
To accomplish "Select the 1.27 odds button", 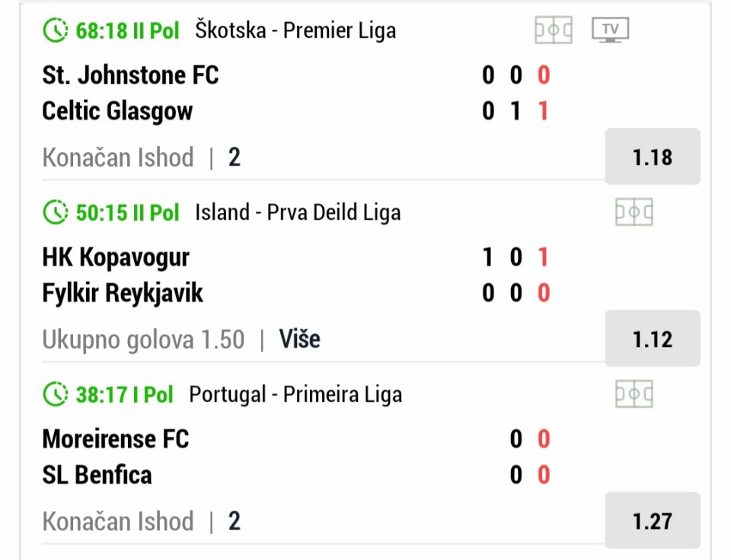I will pyautogui.click(x=653, y=520).
